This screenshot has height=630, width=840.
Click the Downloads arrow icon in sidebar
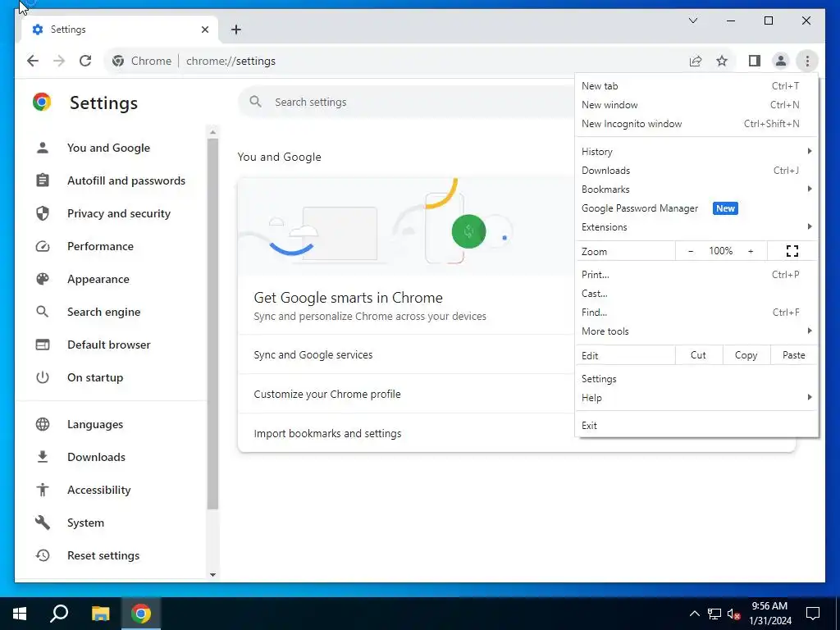[x=43, y=457]
